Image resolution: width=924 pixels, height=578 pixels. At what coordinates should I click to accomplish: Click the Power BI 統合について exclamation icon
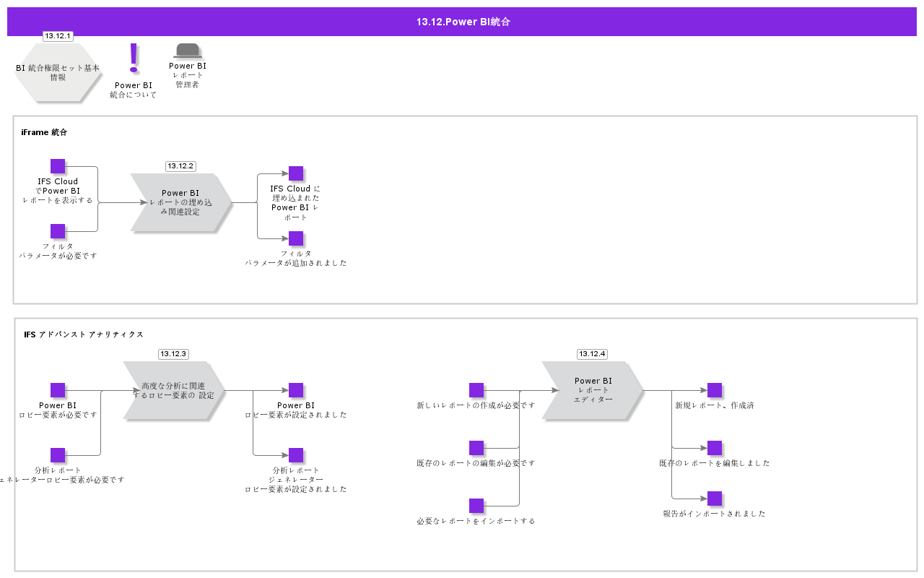coord(134,58)
